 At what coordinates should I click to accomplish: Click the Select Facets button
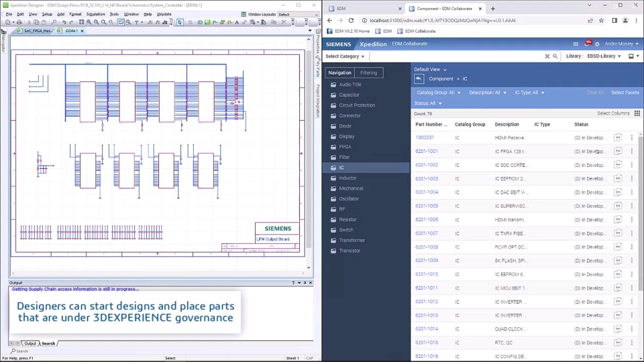[x=625, y=93]
